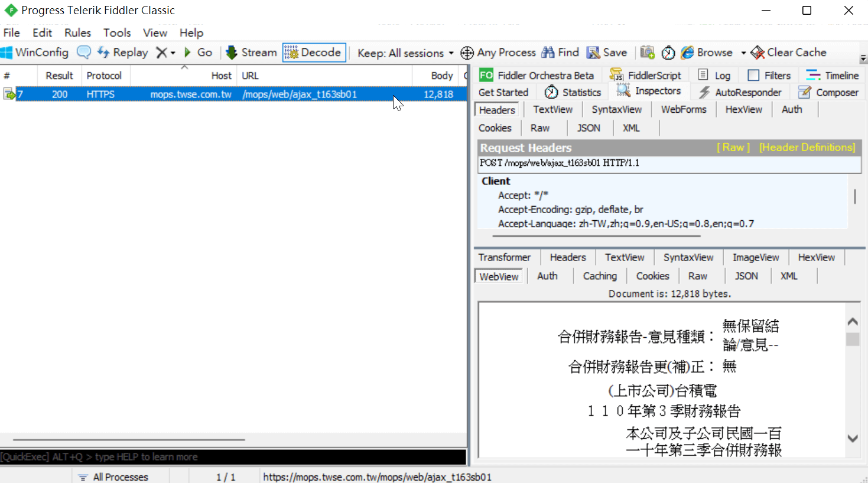Open the response JSON tab
This screenshot has height=483, width=868.
tap(746, 276)
